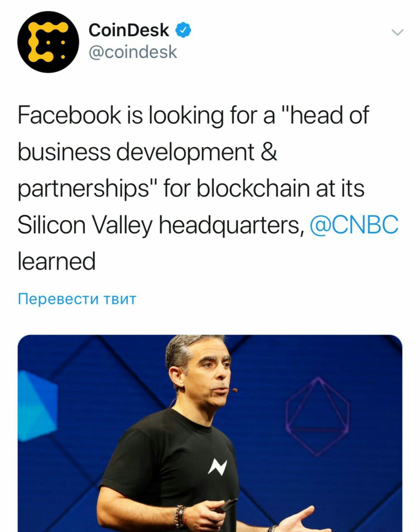
Task: Click "Перевести твит" translate link
Action: point(77,299)
